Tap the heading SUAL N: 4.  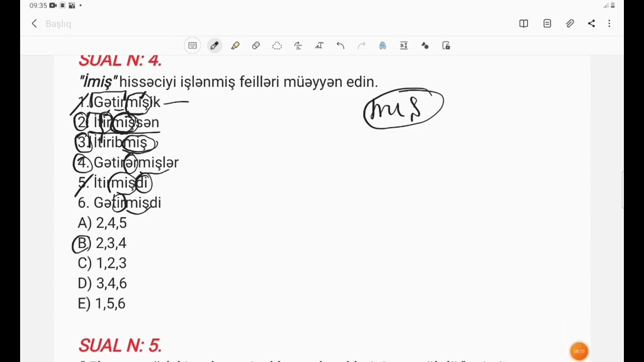(x=120, y=60)
